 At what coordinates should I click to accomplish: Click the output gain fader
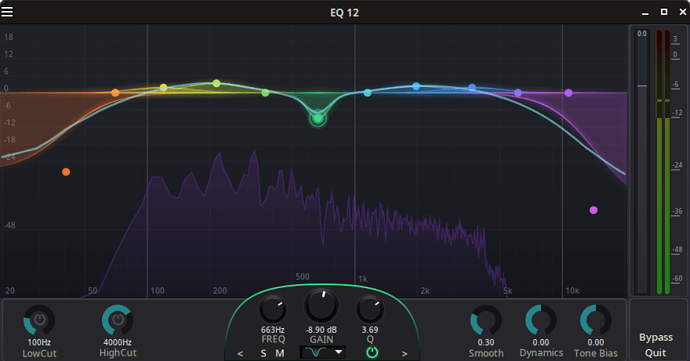click(x=642, y=86)
